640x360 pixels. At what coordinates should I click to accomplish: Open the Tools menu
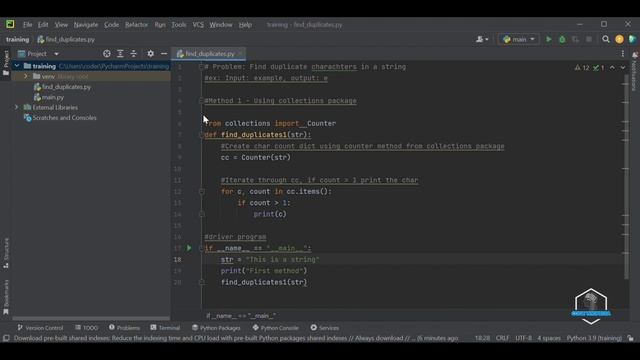click(178, 24)
